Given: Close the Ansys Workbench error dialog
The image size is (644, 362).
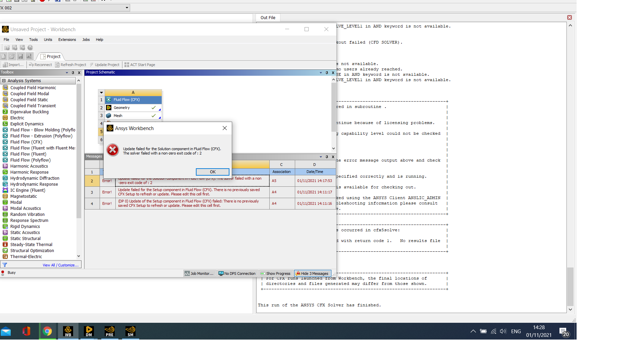Looking at the screenshot, I should pyautogui.click(x=225, y=128).
